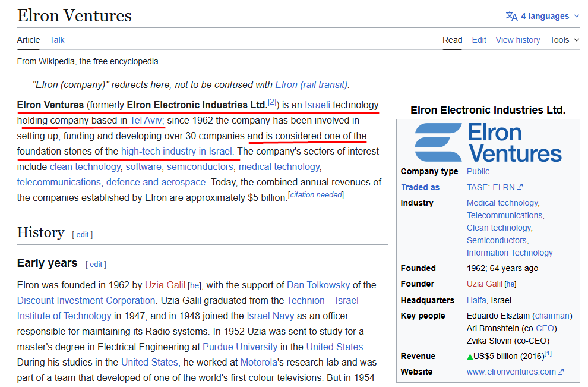Click the language translation icon
Image resolution: width=588 pixels, height=387 pixels.
tap(511, 16)
